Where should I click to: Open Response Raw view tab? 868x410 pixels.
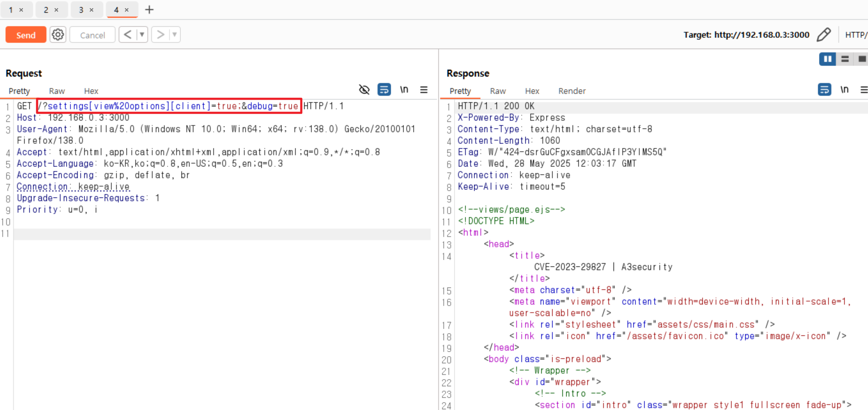[498, 91]
